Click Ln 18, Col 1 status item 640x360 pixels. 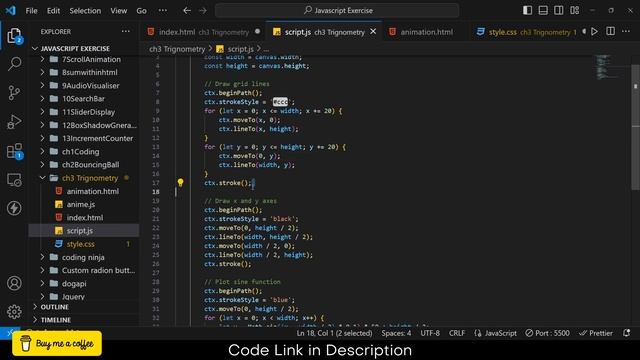tap(334, 333)
